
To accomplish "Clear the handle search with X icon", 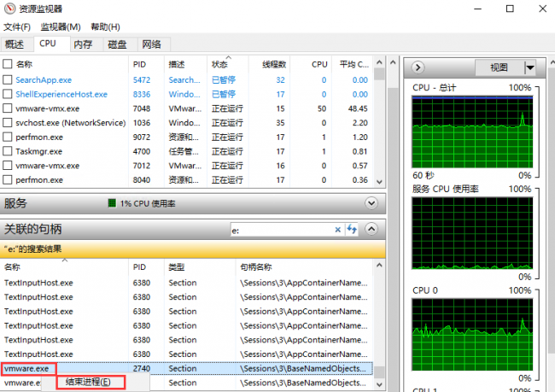I will [x=337, y=230].
